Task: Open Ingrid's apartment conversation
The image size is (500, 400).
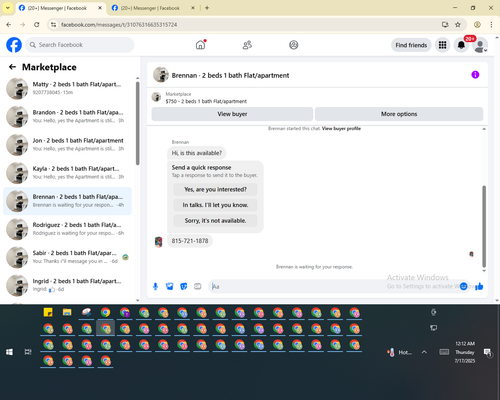Action: [x=68, y=285]
